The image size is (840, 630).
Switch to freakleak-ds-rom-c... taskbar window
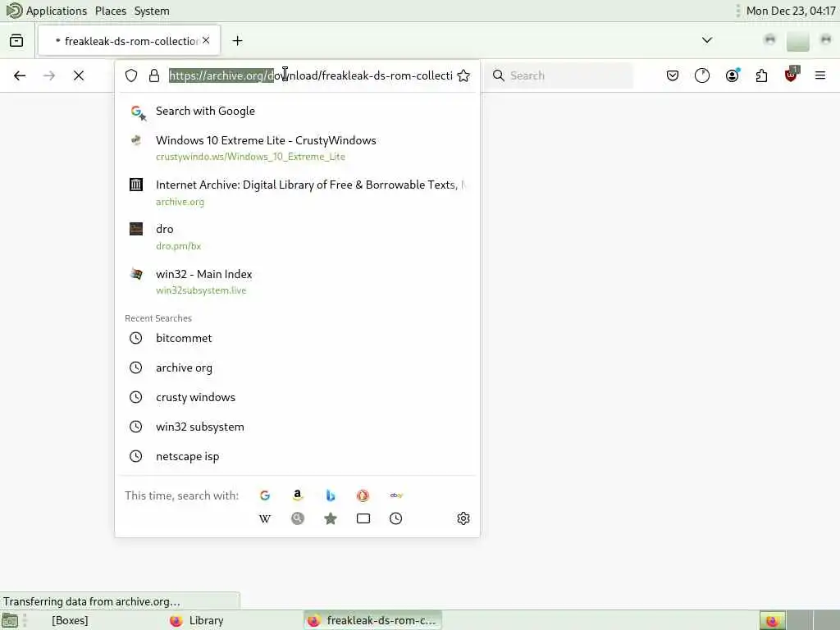click(373, 620)
